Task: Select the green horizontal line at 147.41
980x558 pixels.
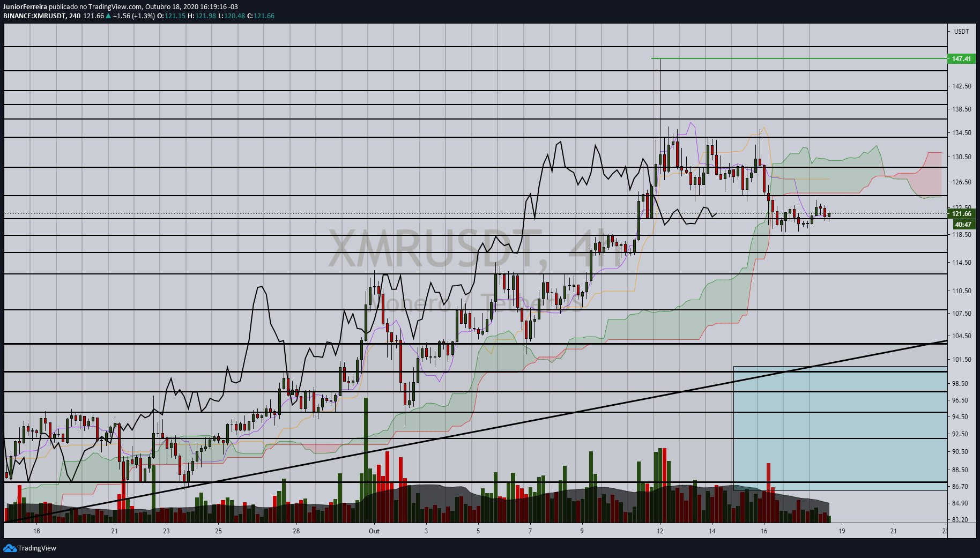Action: (799, 58)
